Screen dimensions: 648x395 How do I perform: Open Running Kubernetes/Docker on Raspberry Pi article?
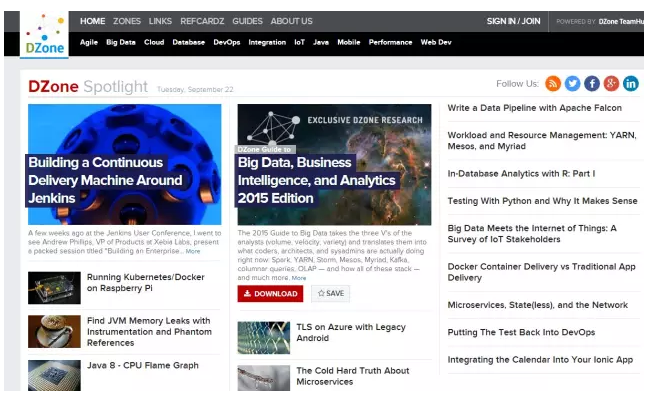pos(145,283)
